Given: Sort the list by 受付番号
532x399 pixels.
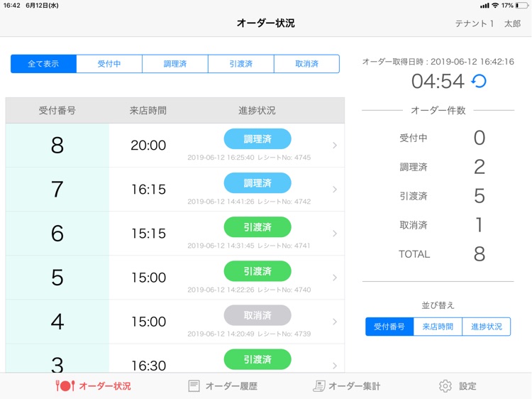Looking at the screenshot, I should (389, 327).
